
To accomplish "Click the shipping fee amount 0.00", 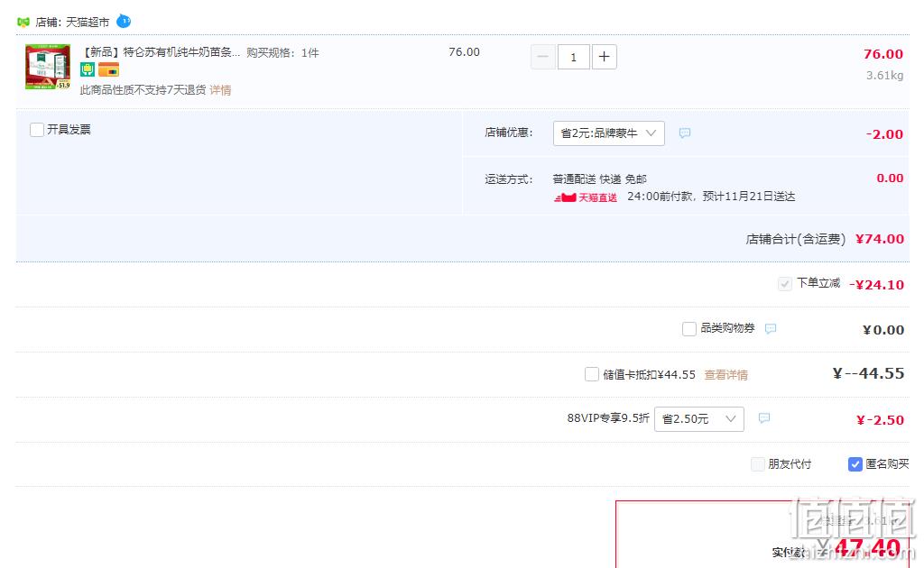I will (890, 179).
